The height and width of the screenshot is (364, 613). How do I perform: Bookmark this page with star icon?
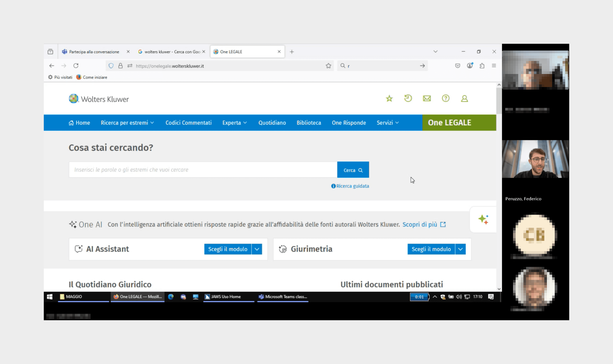328,66
